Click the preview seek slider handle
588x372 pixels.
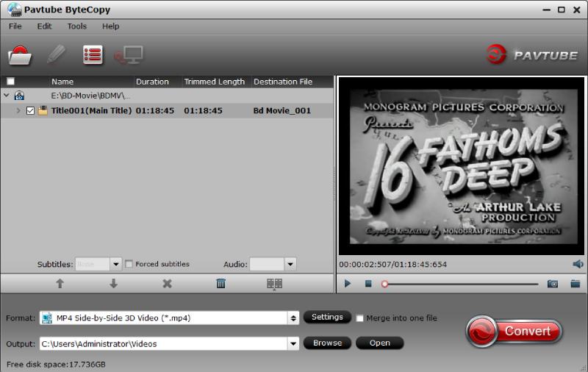384,284
